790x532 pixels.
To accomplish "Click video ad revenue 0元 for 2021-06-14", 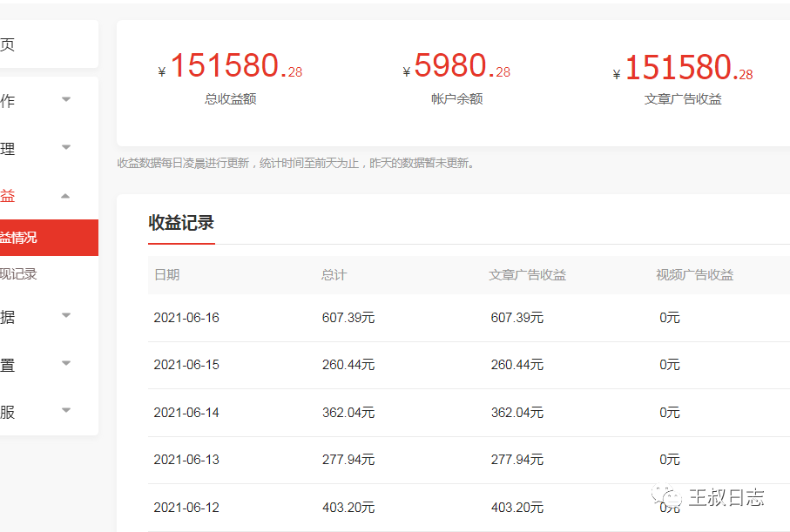I will tap(670, 413).
